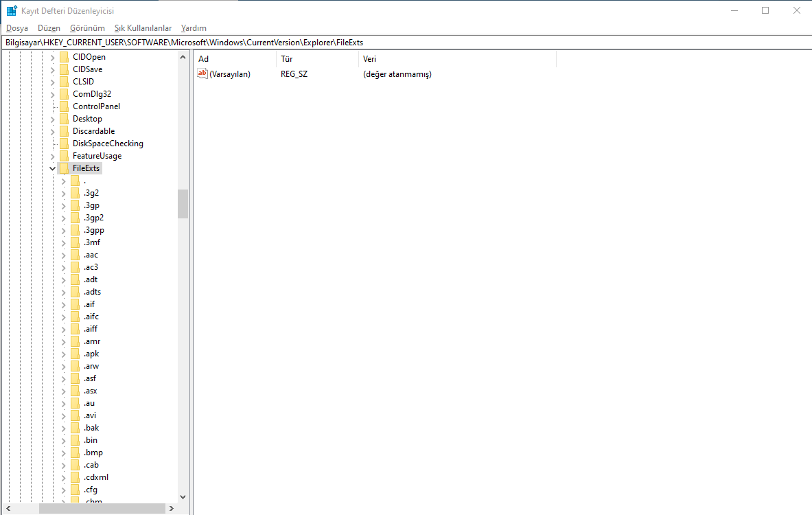Expand the Discardable key
This screenshot has height=515, width=812.
(x=52, y=132)
